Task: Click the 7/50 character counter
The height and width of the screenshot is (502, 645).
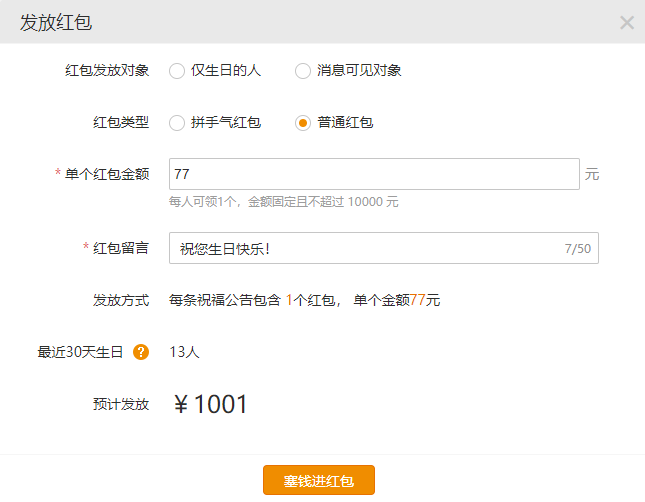Action: pyautogui.click(x=577, y=249)
